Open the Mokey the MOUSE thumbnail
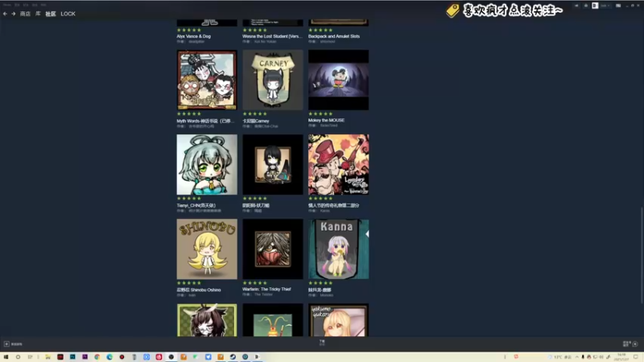The width and height of the screenshot is (644, 362). (338, 80)
